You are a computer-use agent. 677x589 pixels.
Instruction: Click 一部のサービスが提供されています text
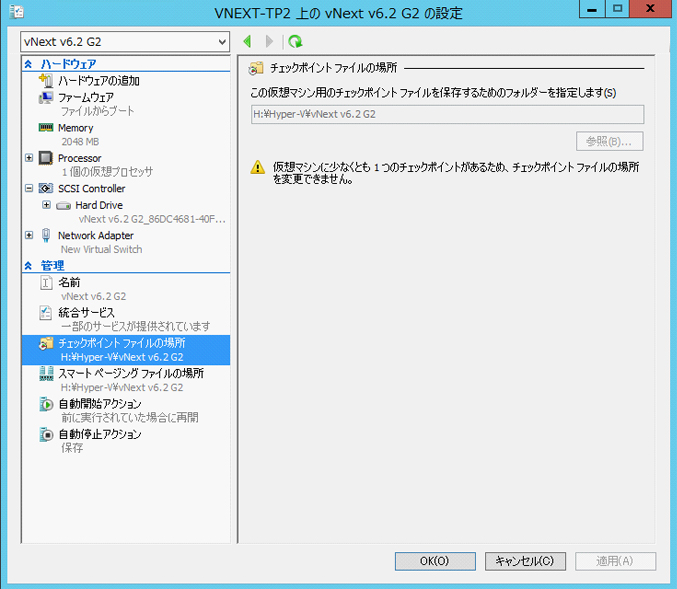pos(136,326)
